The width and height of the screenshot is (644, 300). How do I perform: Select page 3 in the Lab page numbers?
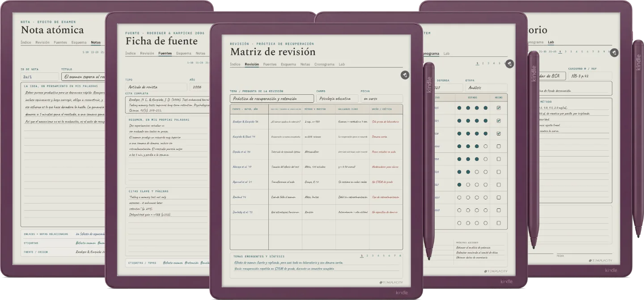click(571, 51)
